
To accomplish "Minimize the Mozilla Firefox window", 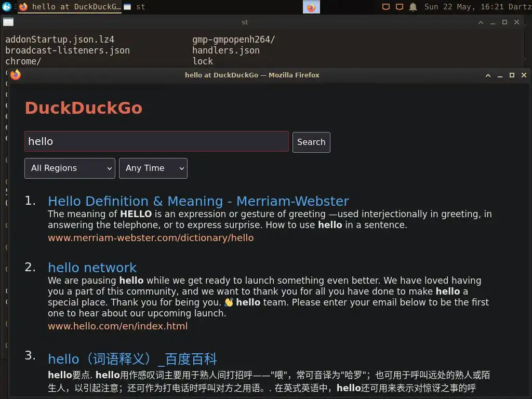I will pos(500,75).
